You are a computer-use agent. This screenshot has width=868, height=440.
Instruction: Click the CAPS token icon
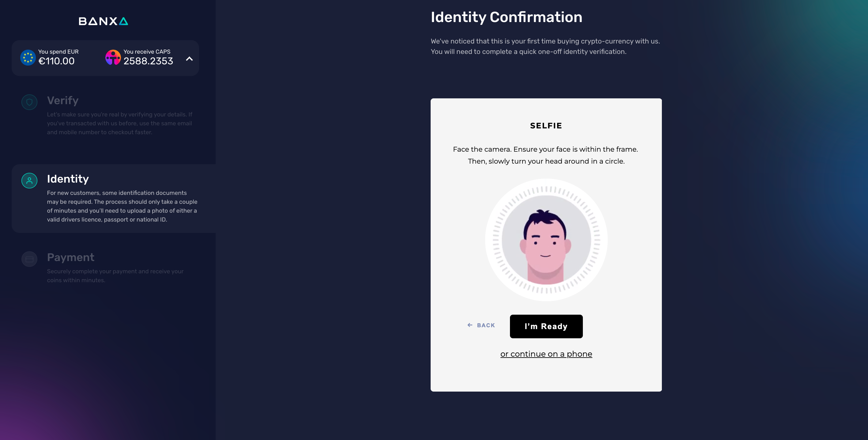tap(113, 58)
